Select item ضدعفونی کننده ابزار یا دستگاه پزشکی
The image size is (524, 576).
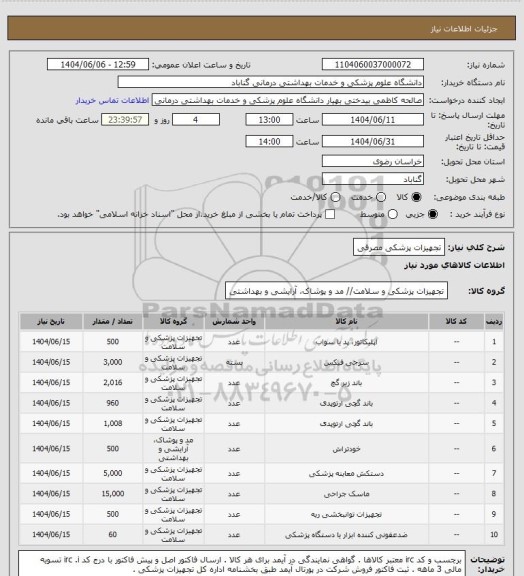(x=347, y=535)
